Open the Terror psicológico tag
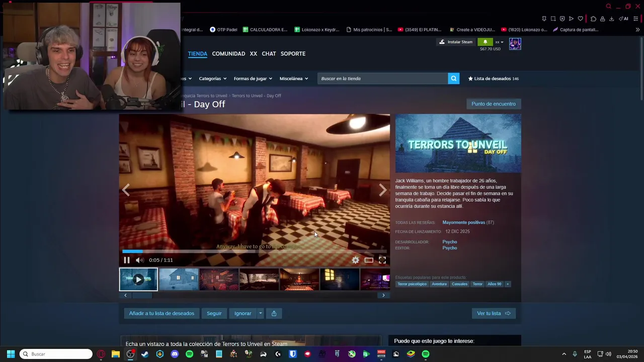The width and height of the screenshot is (644, 362). pyautogui.click(x=412, y=284)
